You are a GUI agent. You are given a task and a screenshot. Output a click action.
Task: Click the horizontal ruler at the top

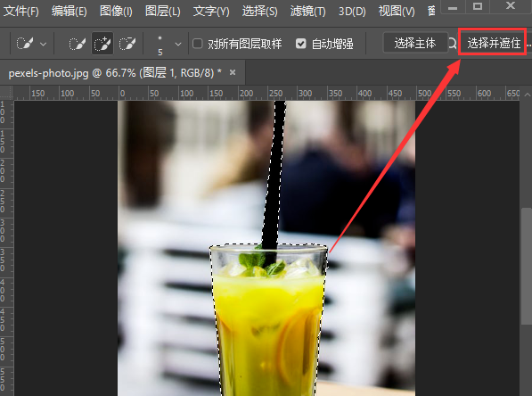pos(267,93)
